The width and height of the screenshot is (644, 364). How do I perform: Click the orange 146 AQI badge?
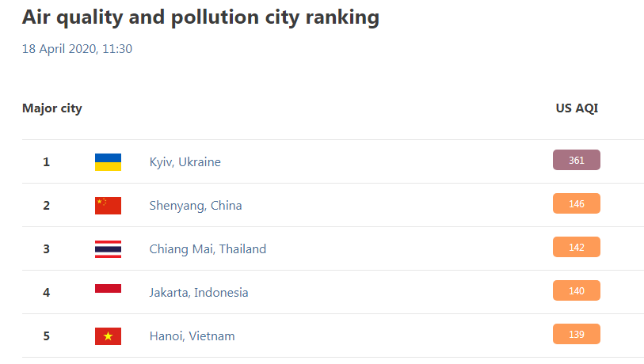tap(576, 203)
